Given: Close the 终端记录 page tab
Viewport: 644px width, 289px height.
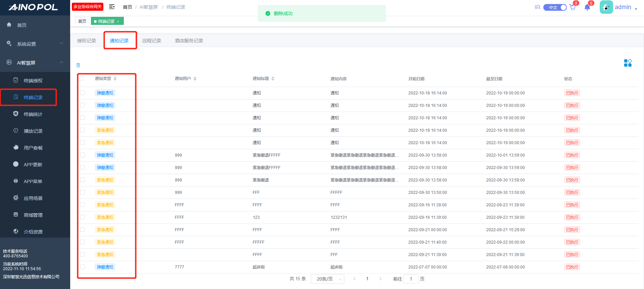Looking at the screenshot, I should (x=118, y=22).
